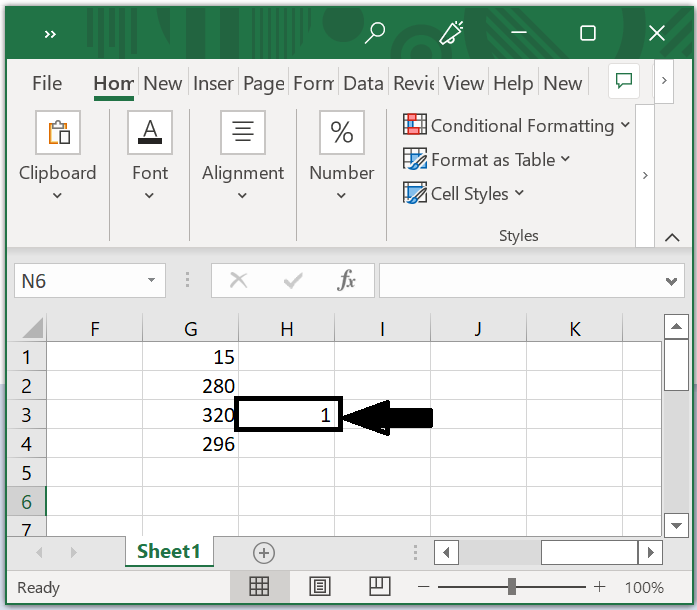Image resolution: width=697 pixels, height=610 pixels.
Task: Open the Alignment group icon
Action: coord(242,132)
